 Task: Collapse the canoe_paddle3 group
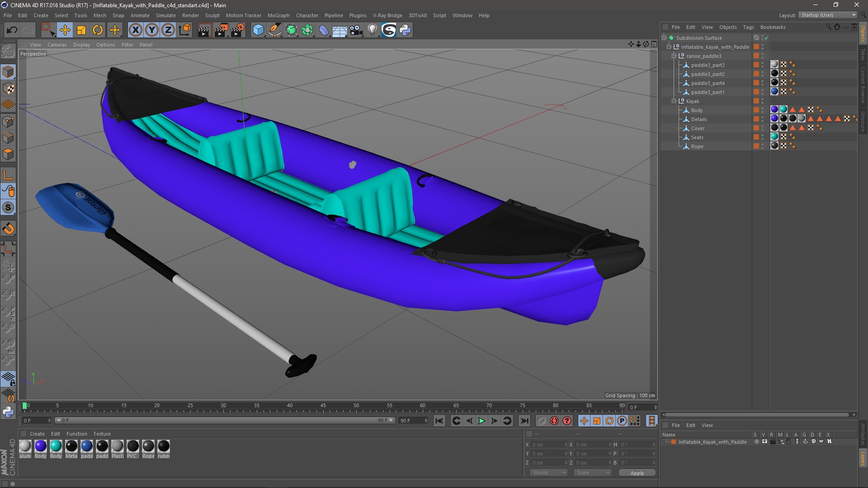click(x=674, y=56)
